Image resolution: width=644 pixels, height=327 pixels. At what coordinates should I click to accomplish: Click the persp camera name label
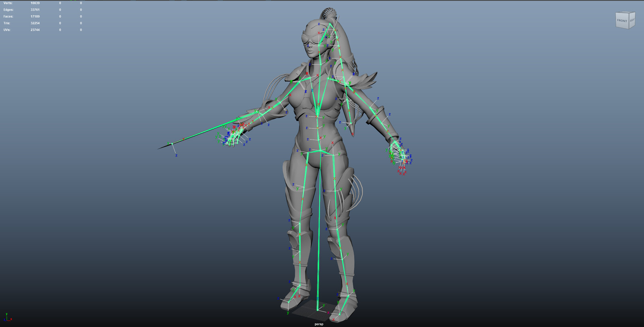coord(319,324)
